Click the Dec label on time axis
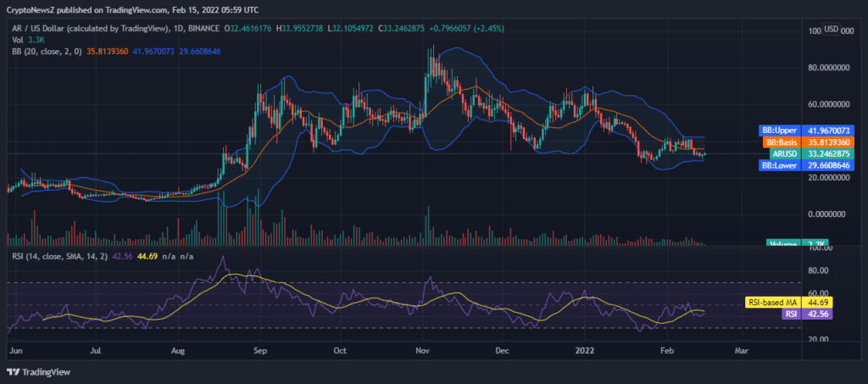 [502, 350]
